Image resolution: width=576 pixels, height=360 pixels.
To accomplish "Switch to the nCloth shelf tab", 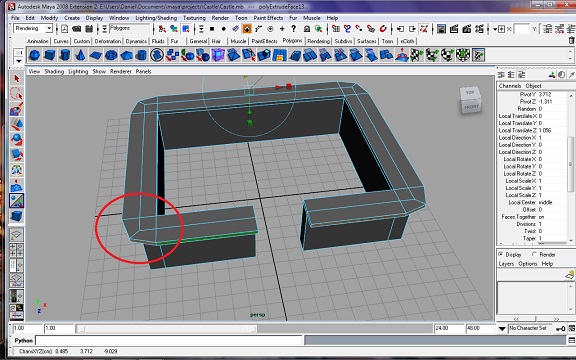I will click(407, 41).
